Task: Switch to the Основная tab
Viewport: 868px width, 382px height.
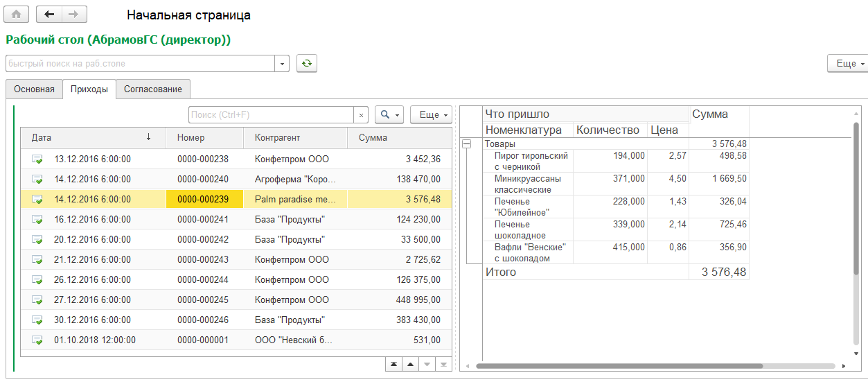Action: click(34, 89)
